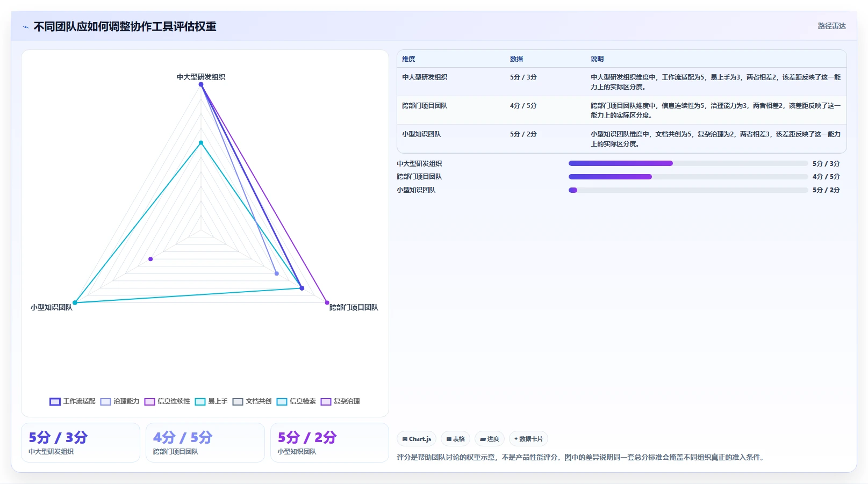This screenshot has width=868, height=484.
Task: Toggle the 信息连续性 legend swatch
Action: (x=149, y=402)
